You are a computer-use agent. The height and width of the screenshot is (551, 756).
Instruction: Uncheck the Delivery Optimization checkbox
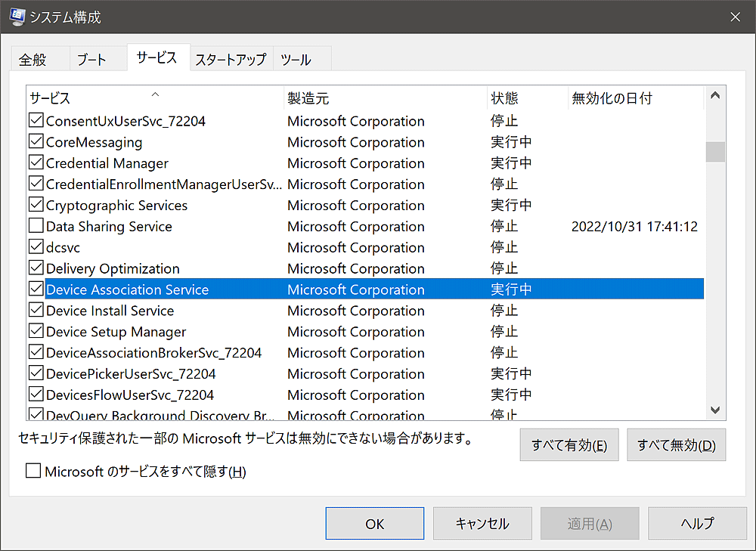pos(36,268)
